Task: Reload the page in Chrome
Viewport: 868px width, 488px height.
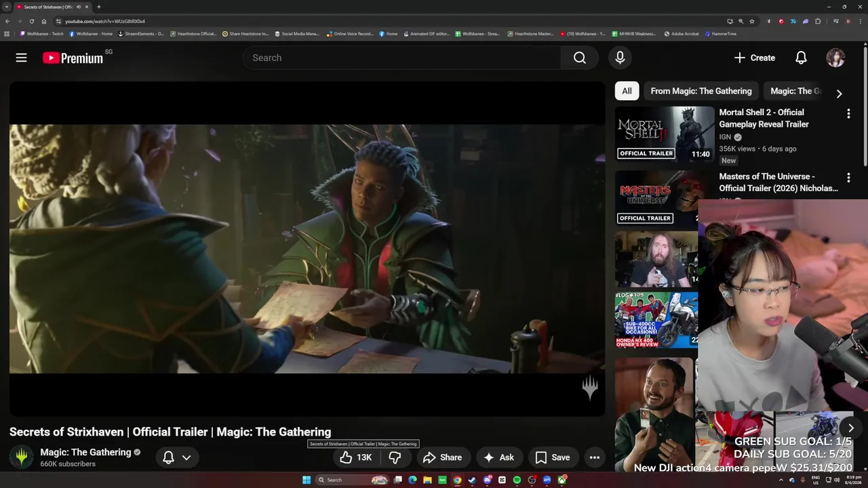Action: (x=31, y=21)
